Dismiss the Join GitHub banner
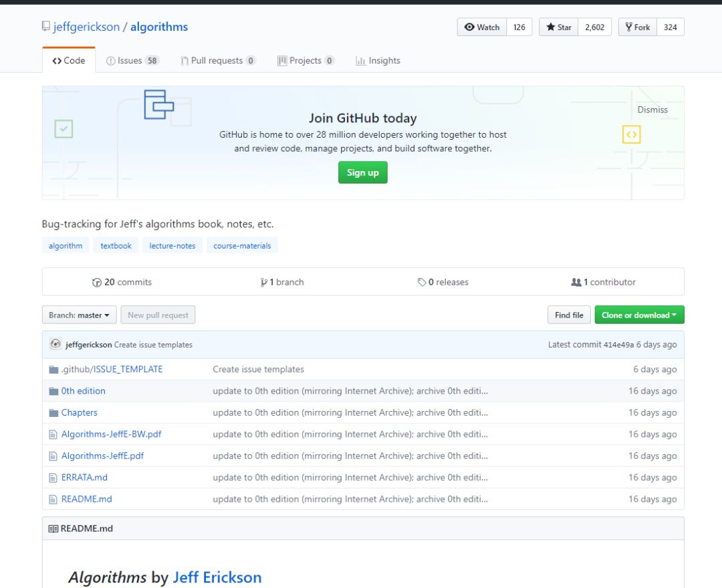The width and height of the screenshot is (722, 588). click(652, 110)
